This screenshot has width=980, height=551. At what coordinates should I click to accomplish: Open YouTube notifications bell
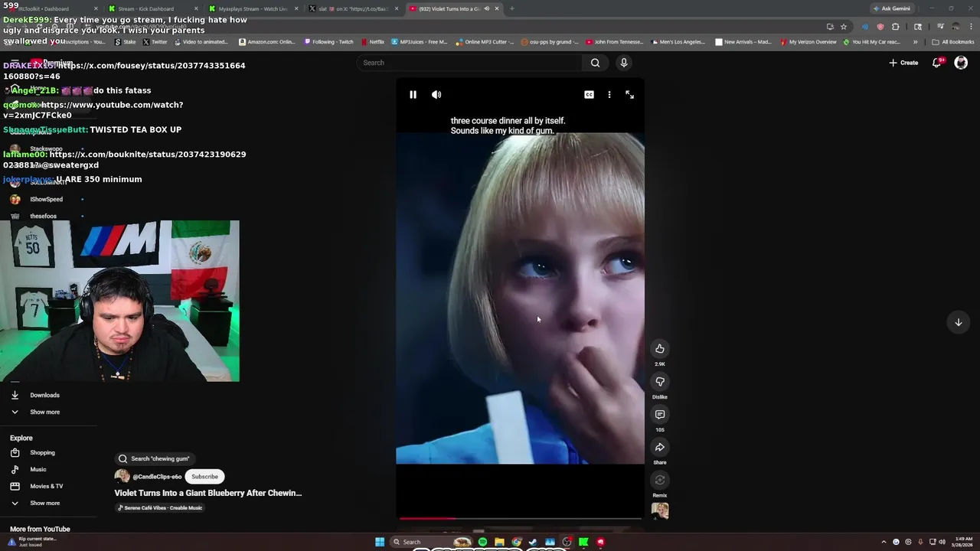[937, 63]
